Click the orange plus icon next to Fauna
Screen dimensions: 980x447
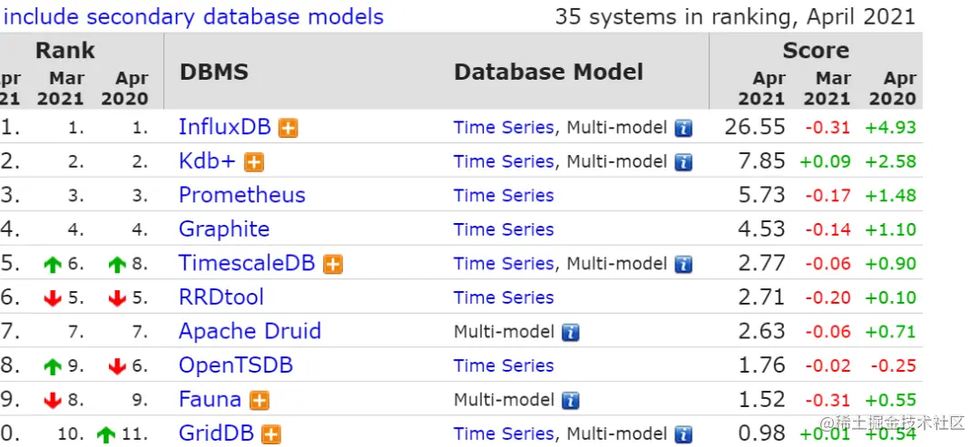click(x=260, y=400)
